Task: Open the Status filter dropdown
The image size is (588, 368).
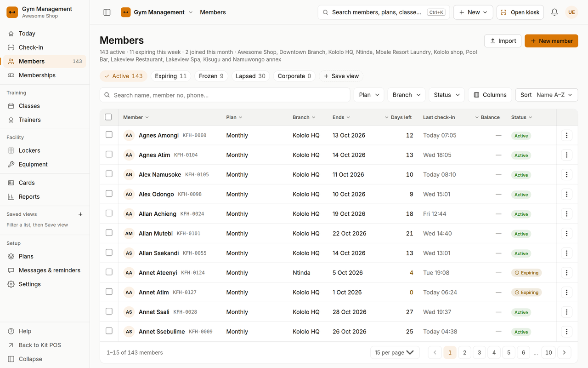Action: coord(447,95)
